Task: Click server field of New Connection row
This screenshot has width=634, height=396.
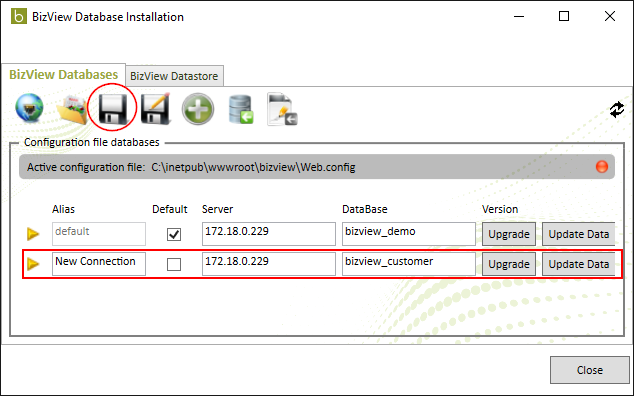Action: click(268, 264)
